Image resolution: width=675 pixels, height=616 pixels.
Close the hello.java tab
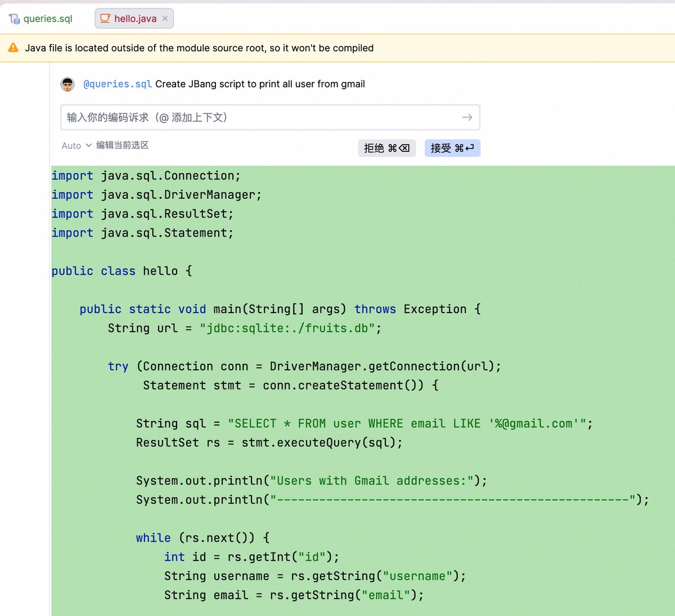click(x=165, y=19)
